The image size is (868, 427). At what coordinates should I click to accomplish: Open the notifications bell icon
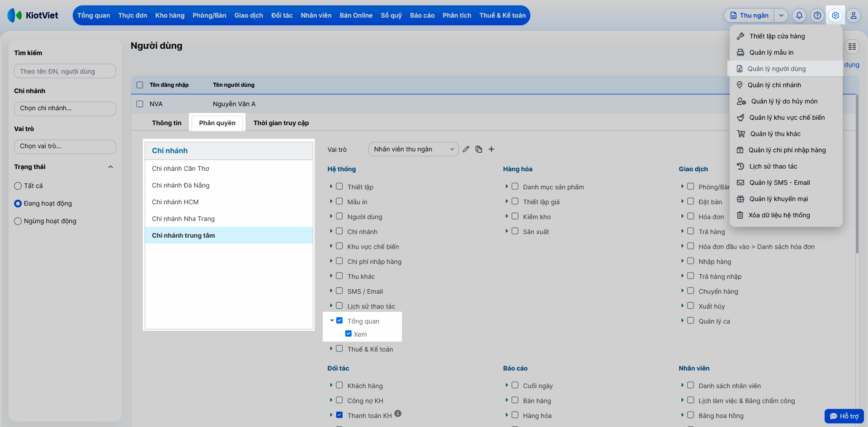pos(799,15)
